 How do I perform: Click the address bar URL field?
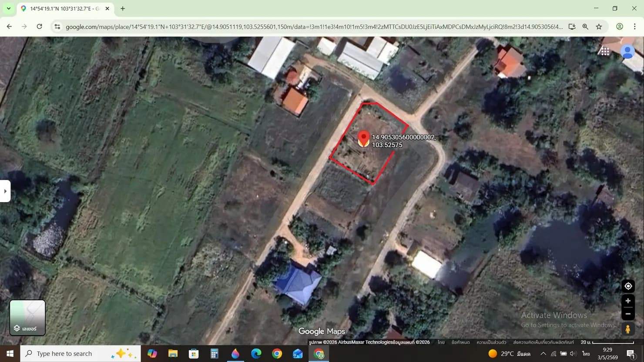click(314, 27)
